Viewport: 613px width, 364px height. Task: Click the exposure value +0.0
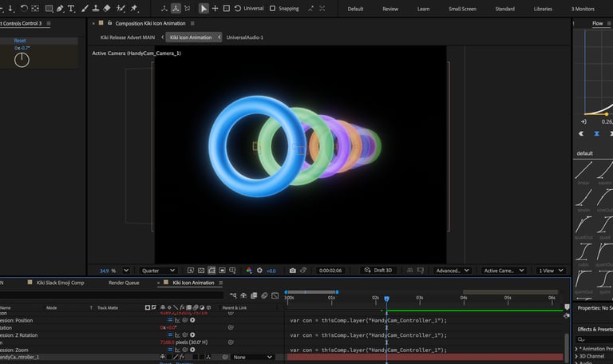[x=271, y=271]
